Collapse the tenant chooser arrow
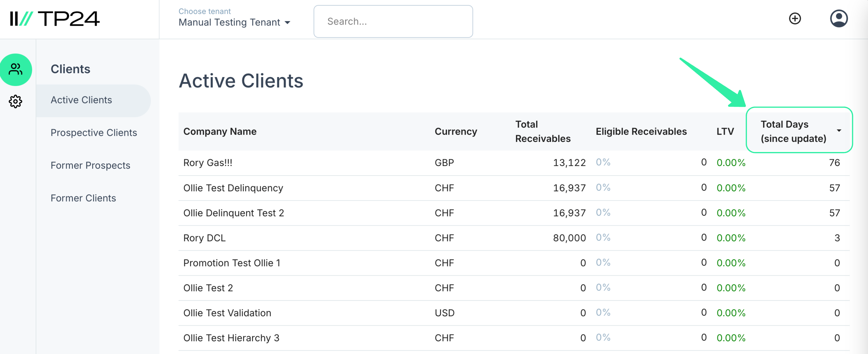This screenshot has height=354, width=868. [288, 23]
